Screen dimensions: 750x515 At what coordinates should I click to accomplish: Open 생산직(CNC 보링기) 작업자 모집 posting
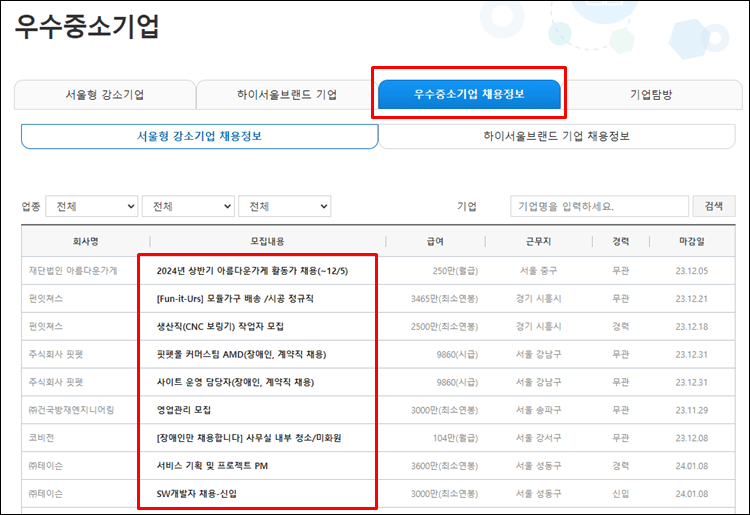(x=220, y=327)
